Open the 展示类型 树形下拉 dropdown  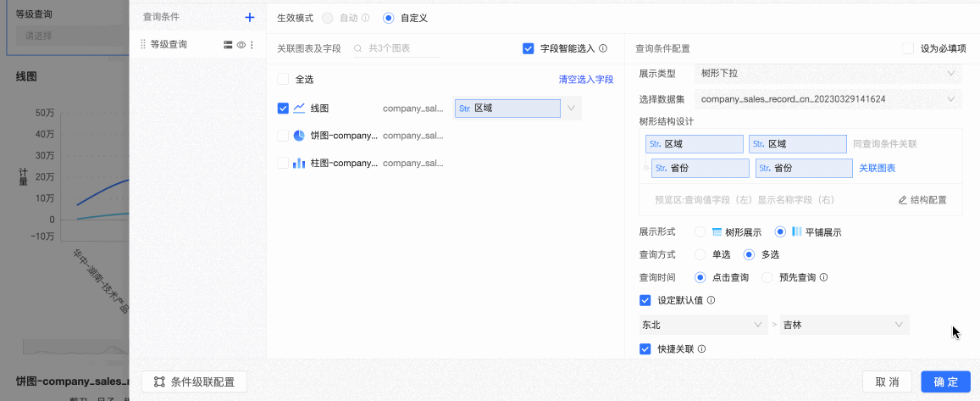[x=828, y=73]
